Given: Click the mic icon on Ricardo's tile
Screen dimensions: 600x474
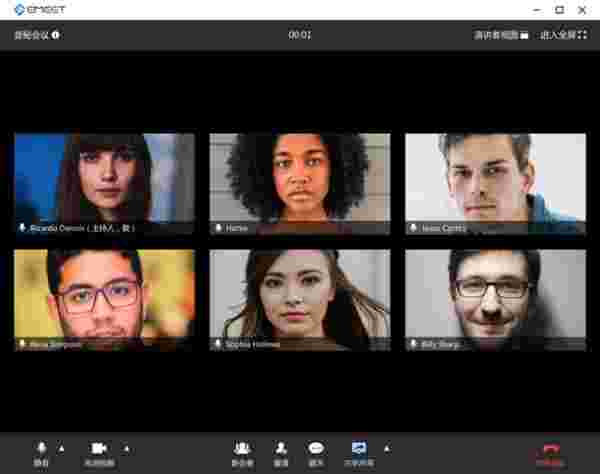Looking at the screenshot, I should (22, 228).
